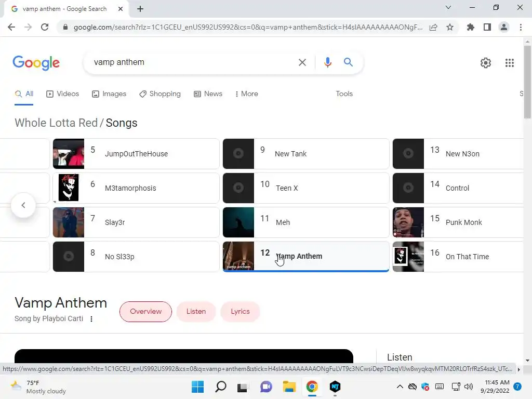Click the browser address bar URL
Screen dimensions: 532x399
pyautogui.click(x=248, y=27)
